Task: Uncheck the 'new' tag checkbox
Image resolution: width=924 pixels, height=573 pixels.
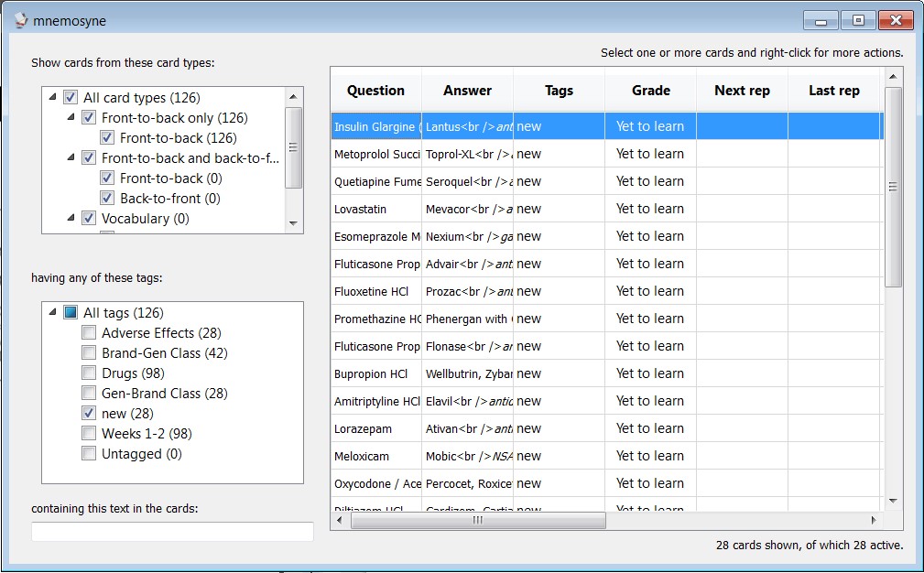Action: pyautogui.click(x=89, y=414)
